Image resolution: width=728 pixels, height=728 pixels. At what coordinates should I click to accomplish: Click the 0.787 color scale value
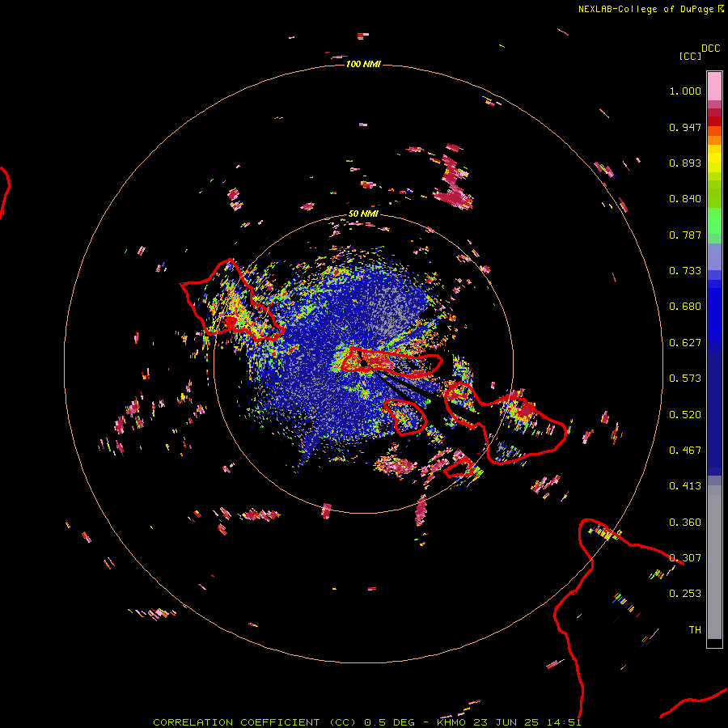(685, 235)
